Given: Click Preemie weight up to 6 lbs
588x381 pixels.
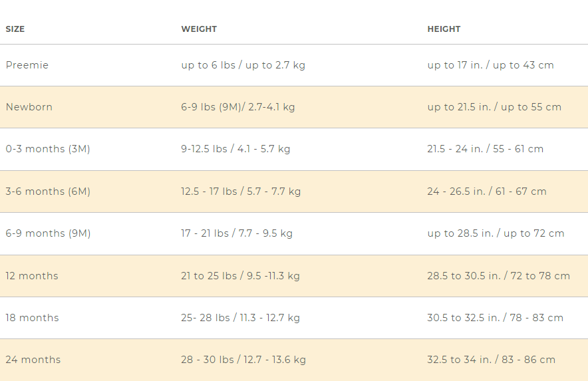Looking at the screenshot, I should click(x=243, y=65).
